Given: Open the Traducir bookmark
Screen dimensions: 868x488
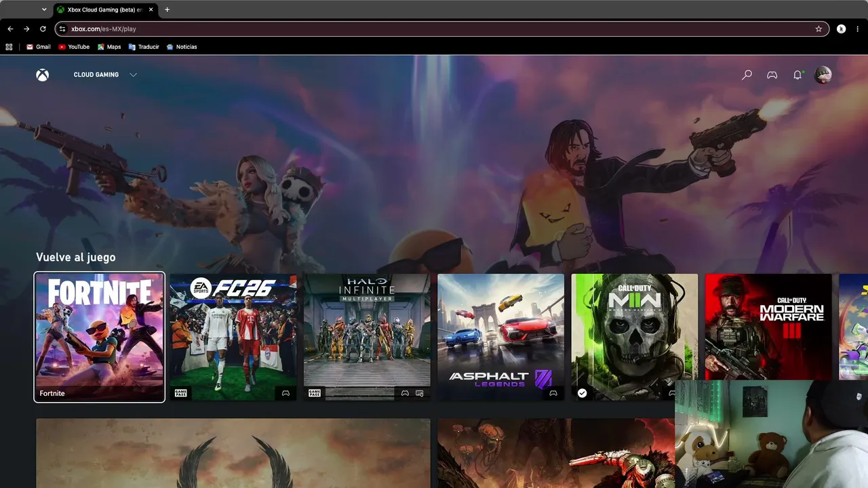Looking at the screenshot, I should tap(144, 47).
